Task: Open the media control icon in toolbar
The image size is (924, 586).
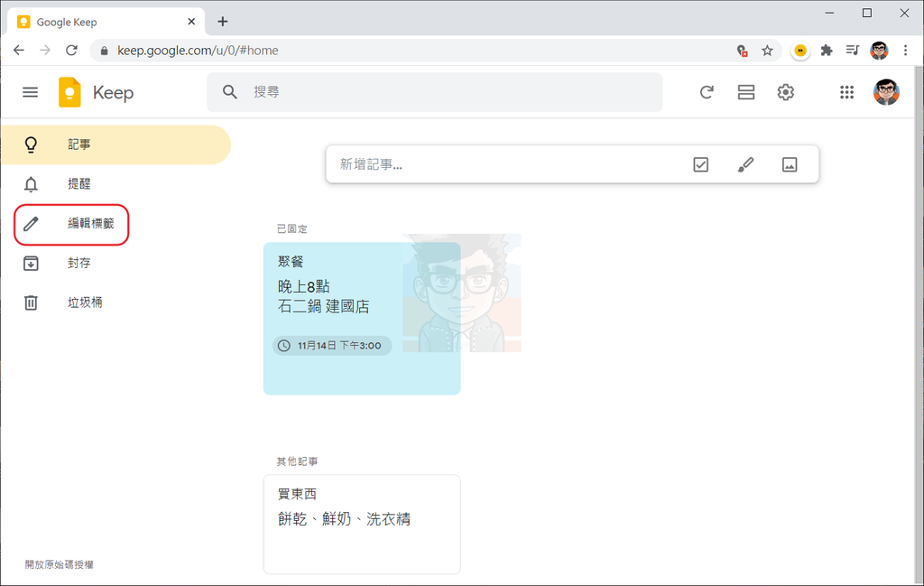Action: tap(852, 50)
